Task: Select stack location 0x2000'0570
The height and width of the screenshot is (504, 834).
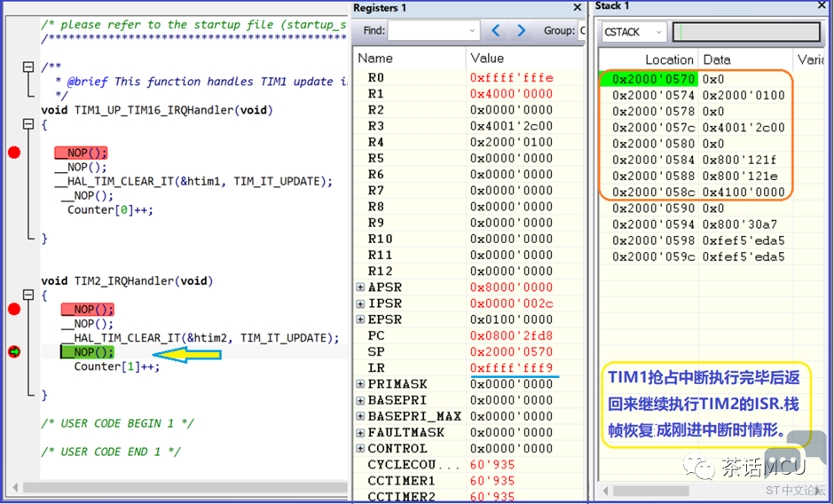Action: click(x=653, y=79)
